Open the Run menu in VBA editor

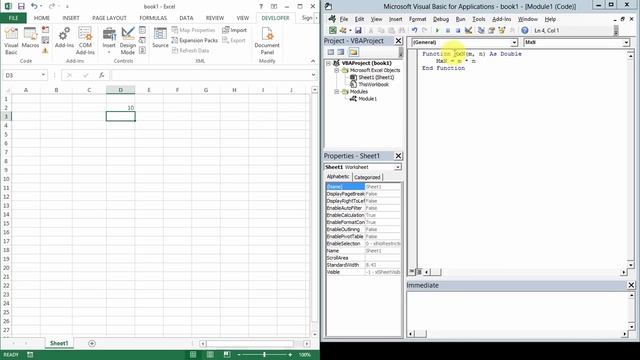[x=460, y=19]
